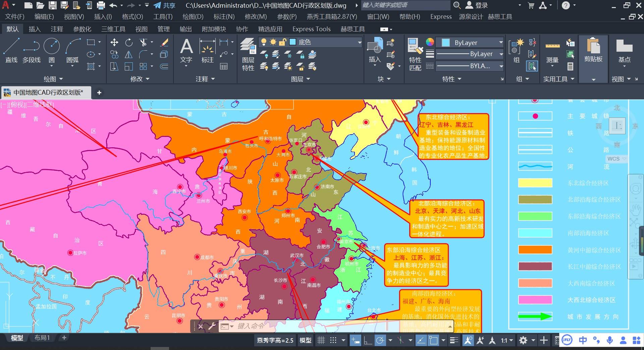Click the Mirror tool icon
644x350 pixels.
pyautogui.click(x=129, y=55)
